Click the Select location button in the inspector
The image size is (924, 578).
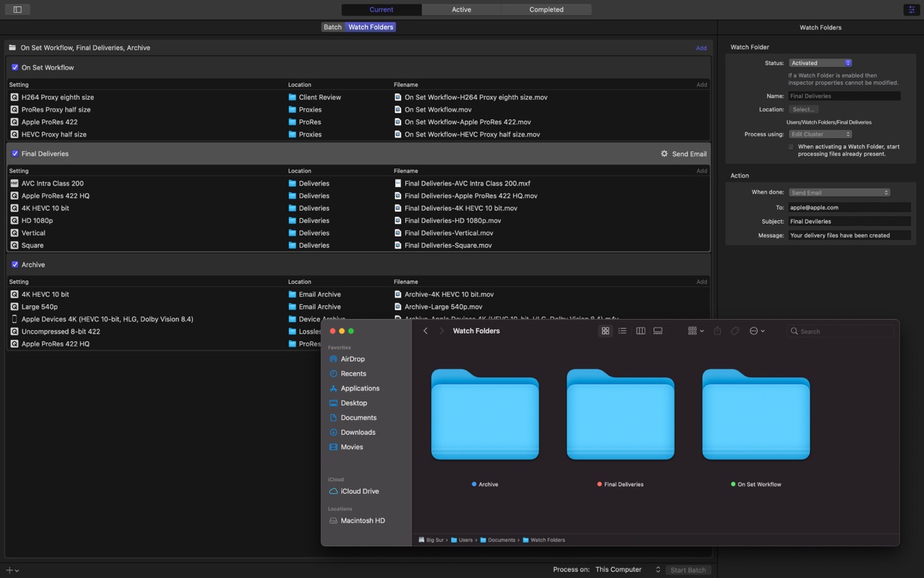pos(803,109)
